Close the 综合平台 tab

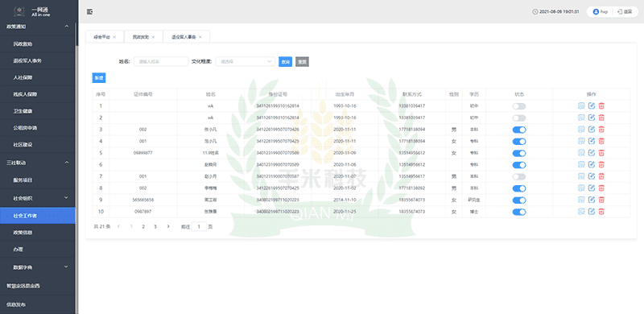114,37
